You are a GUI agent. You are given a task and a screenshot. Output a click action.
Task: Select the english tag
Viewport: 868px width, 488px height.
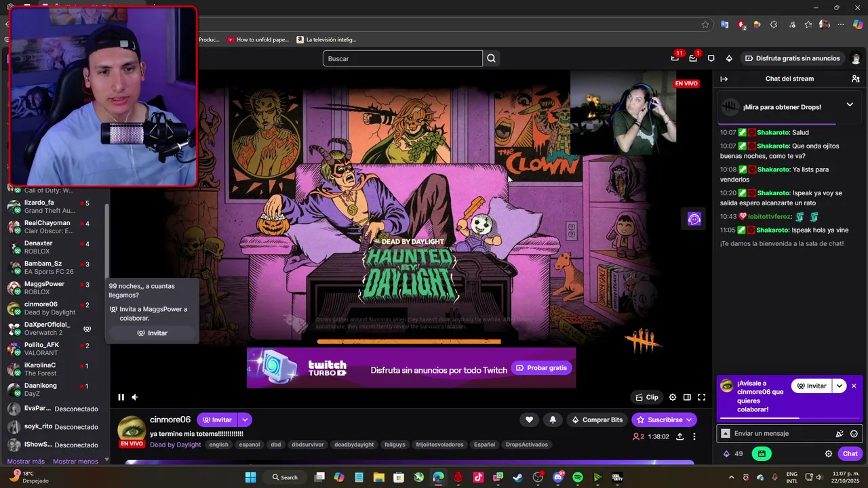(x=218, y=445)
